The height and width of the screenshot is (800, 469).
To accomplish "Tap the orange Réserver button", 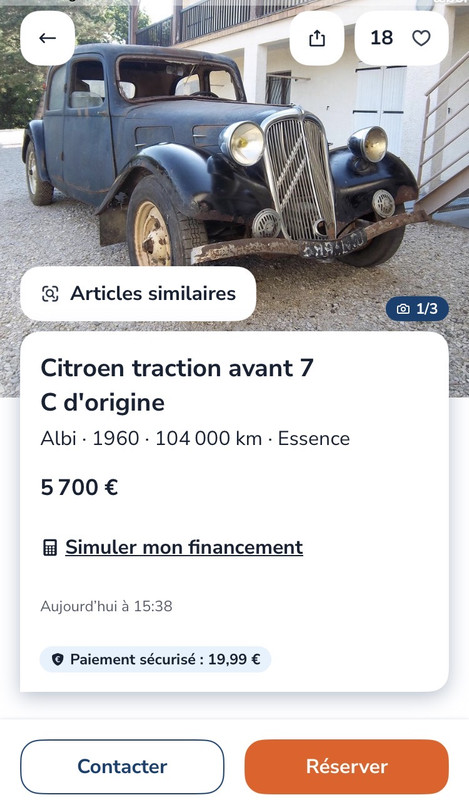I will (x=347, y=766).
